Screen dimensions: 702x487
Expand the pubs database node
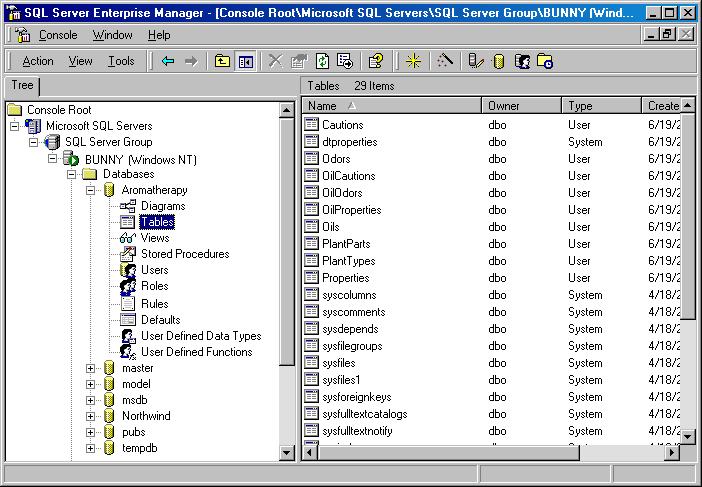pos(90,432)
